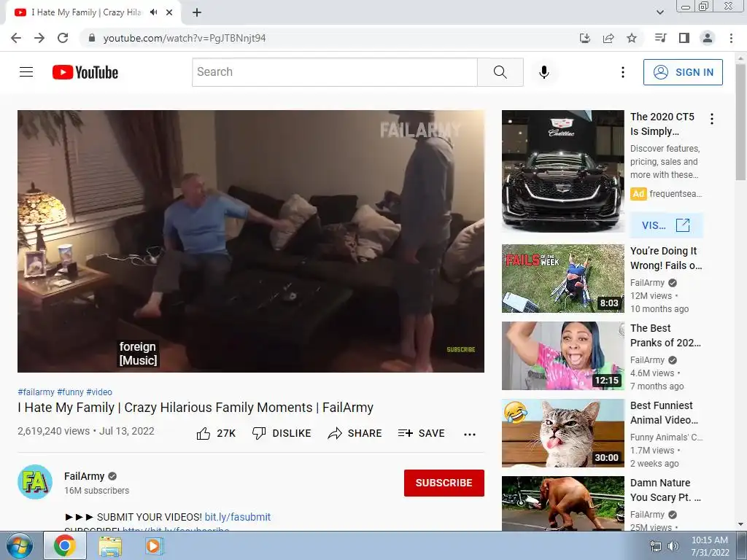Open the #funny hashtag link
The image size is (747, 560).
[71, 392]
